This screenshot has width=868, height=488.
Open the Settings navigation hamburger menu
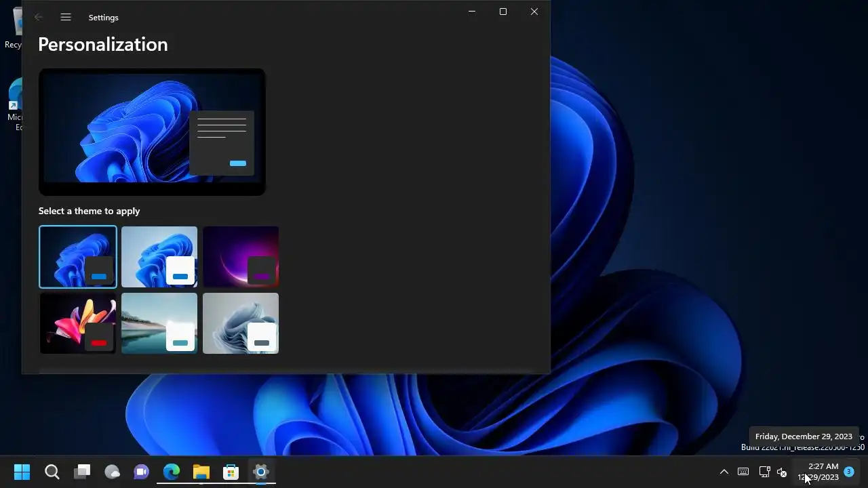click(x=66, y=18)
